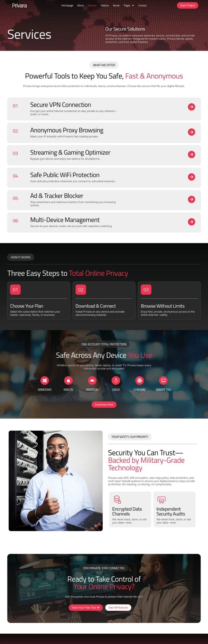Viewport: 208px width, 644px height.
Task: Click the Chrome browser icon
Action: point(140,381)
